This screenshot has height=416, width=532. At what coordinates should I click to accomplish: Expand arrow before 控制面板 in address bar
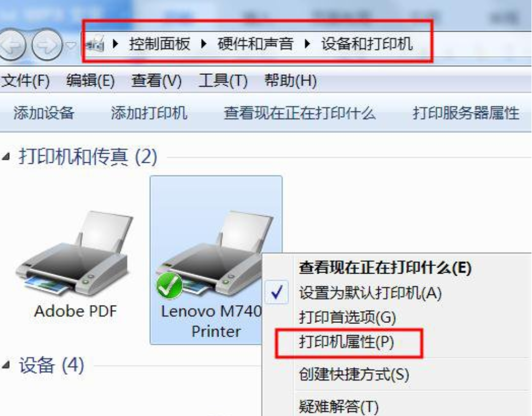tap(116, 44)
